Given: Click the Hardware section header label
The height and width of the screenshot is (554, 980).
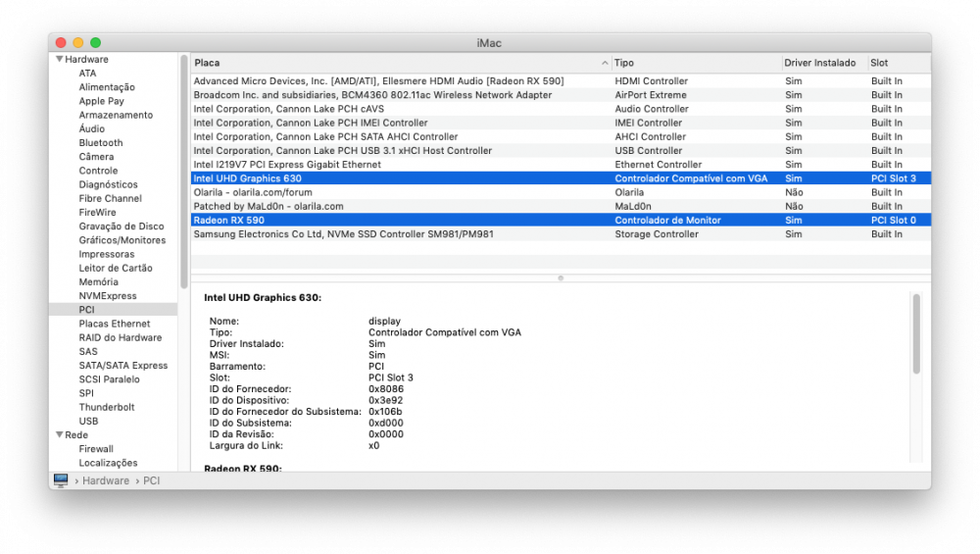Looking at the screenshot, I should click(86, 60).
